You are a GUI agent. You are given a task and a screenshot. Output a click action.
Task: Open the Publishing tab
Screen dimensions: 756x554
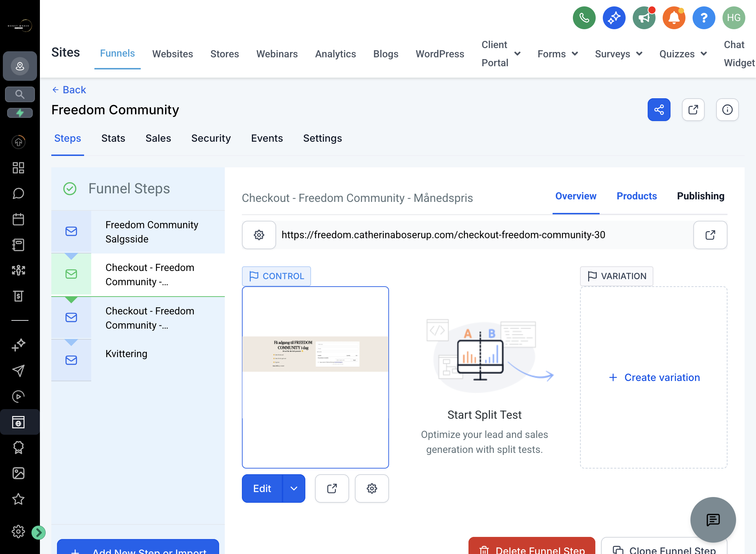[x=700, y=196]
